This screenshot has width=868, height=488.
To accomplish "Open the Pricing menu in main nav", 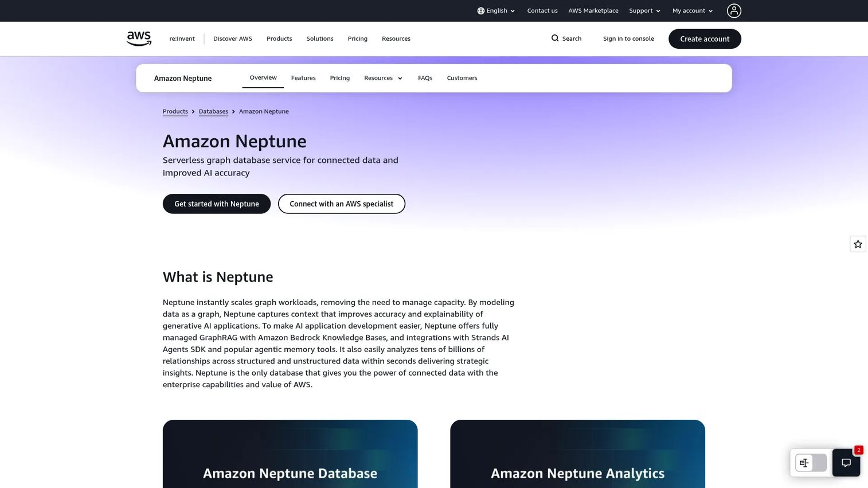I will (x=357, y=39).
